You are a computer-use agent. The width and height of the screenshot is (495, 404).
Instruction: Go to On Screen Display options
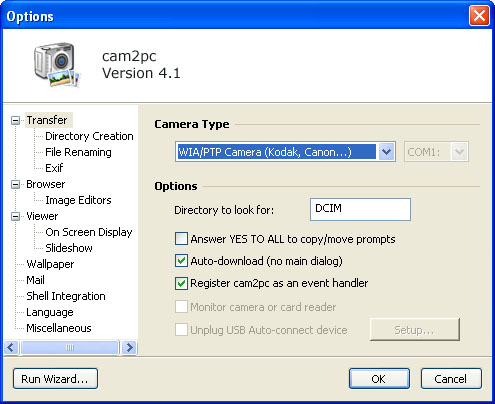[89, 232]
